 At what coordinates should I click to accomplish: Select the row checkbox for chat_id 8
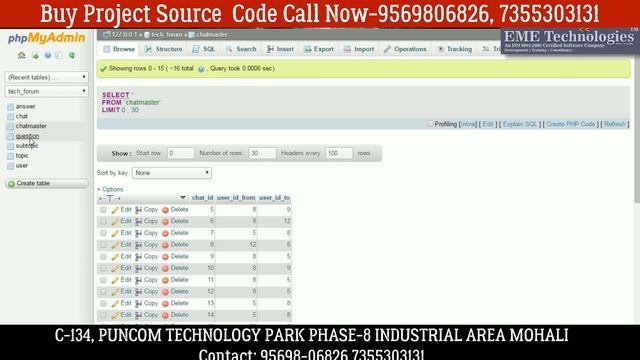103,245
